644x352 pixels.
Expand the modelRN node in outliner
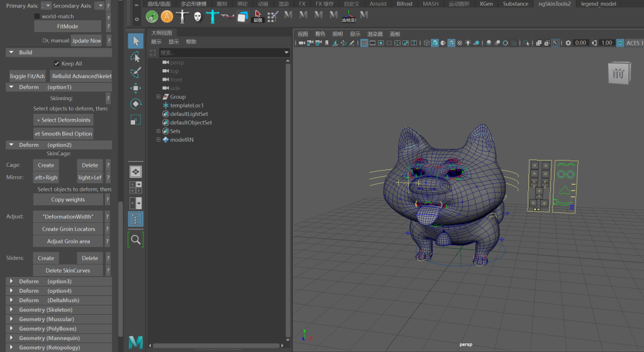point(158,139)
